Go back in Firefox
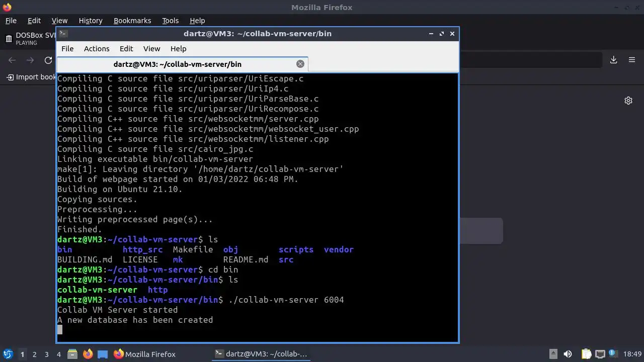 pos(12,60)
